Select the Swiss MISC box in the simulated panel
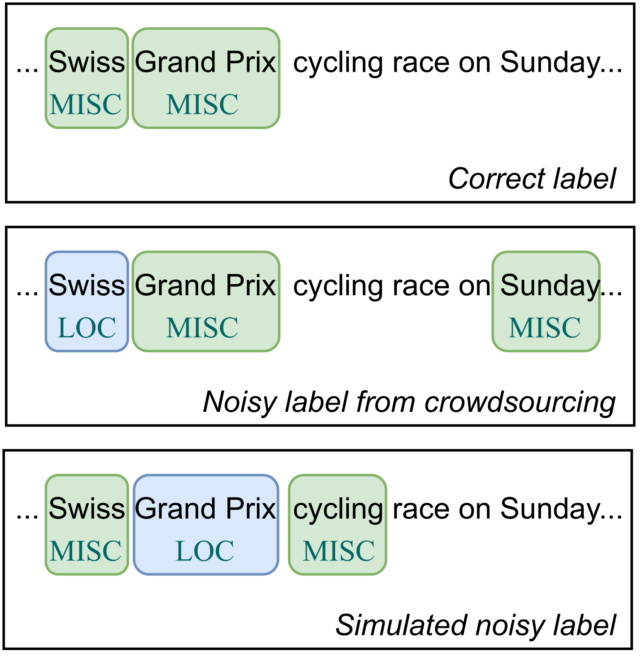The width and height of the screenshot is (641, 672). [86, 525]
